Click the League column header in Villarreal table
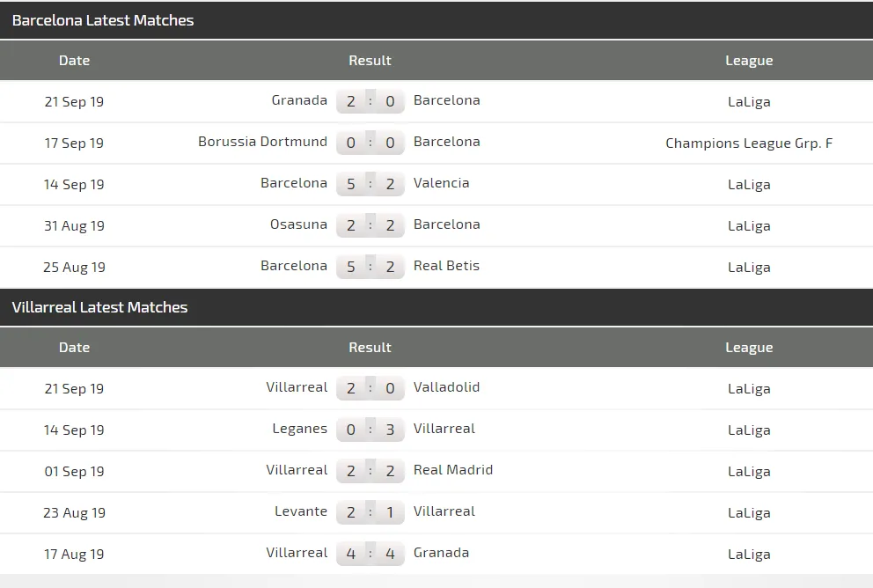This screenshot has width=873, height=588. click(x=749, y=348)
